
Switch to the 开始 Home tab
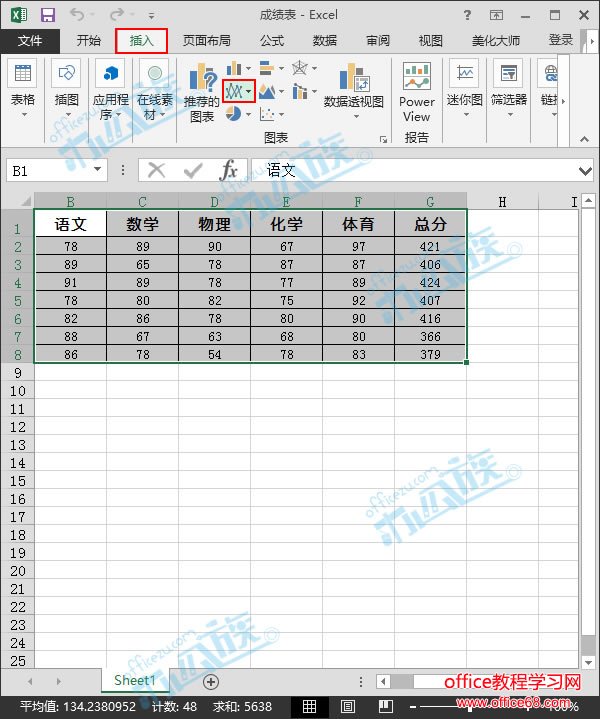pos(89,40)
